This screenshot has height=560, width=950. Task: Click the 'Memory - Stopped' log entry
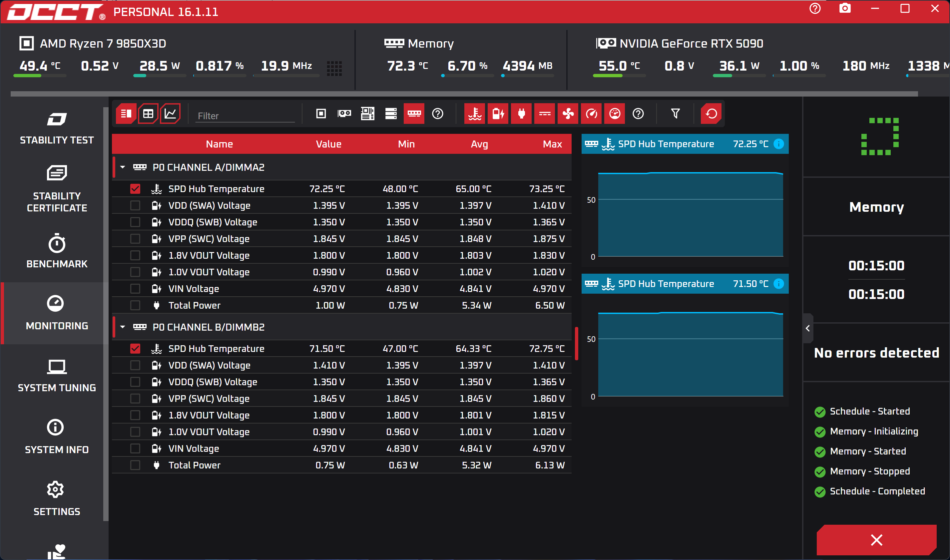click(862, 471)
